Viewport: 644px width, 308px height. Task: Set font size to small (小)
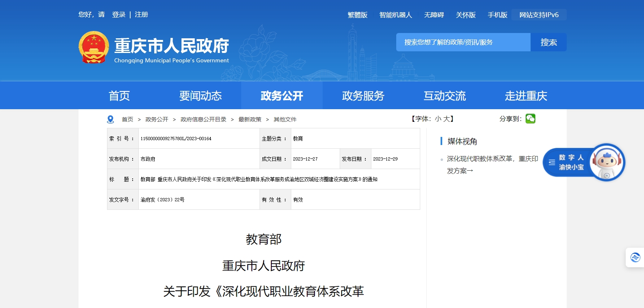click(438, 119)
